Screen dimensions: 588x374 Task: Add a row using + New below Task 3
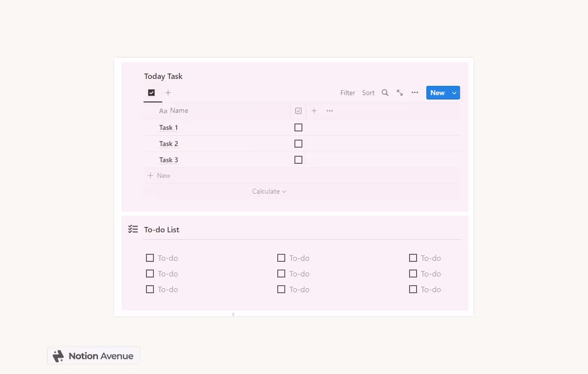pos(159,175)
